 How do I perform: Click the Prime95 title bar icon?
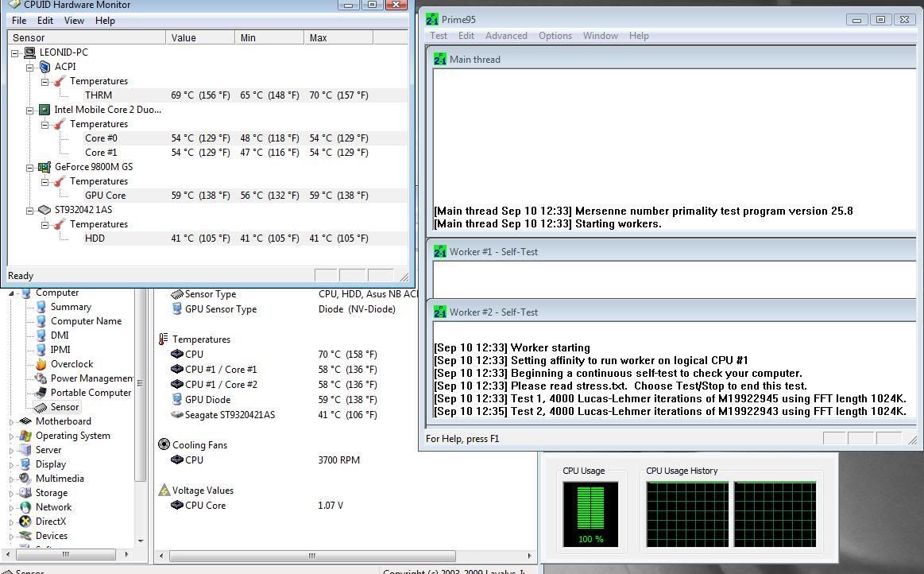pos(432,19)
